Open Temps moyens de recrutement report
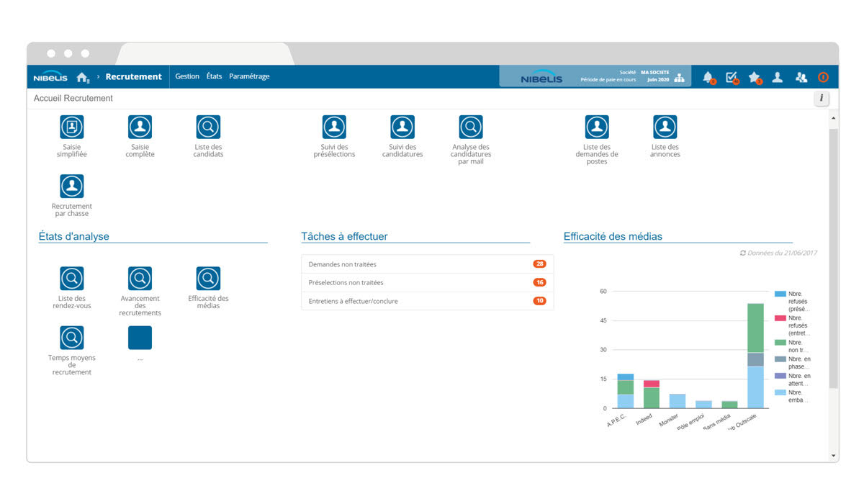This screenshot has width=864, height=504. [x=72, y=338]
